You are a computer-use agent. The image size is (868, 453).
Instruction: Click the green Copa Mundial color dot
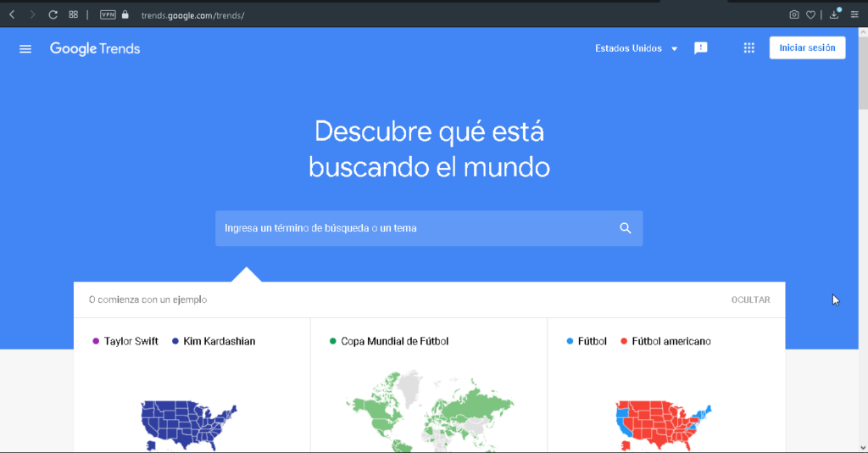pos(332,341)
